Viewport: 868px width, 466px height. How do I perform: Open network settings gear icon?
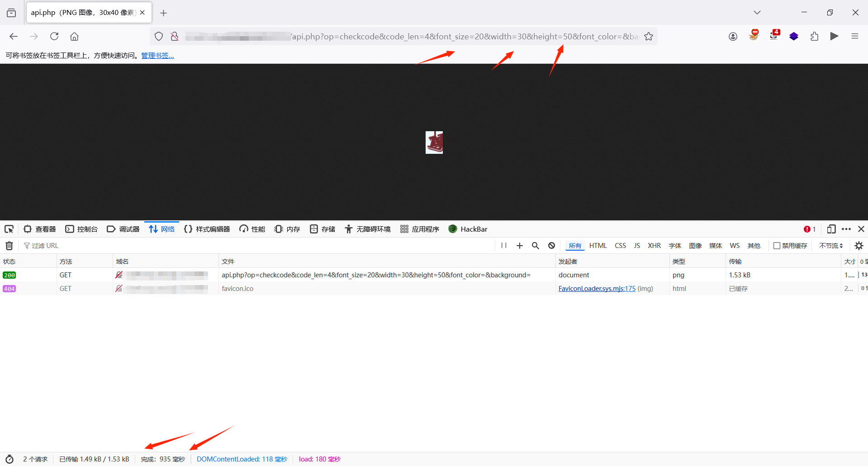859,246
